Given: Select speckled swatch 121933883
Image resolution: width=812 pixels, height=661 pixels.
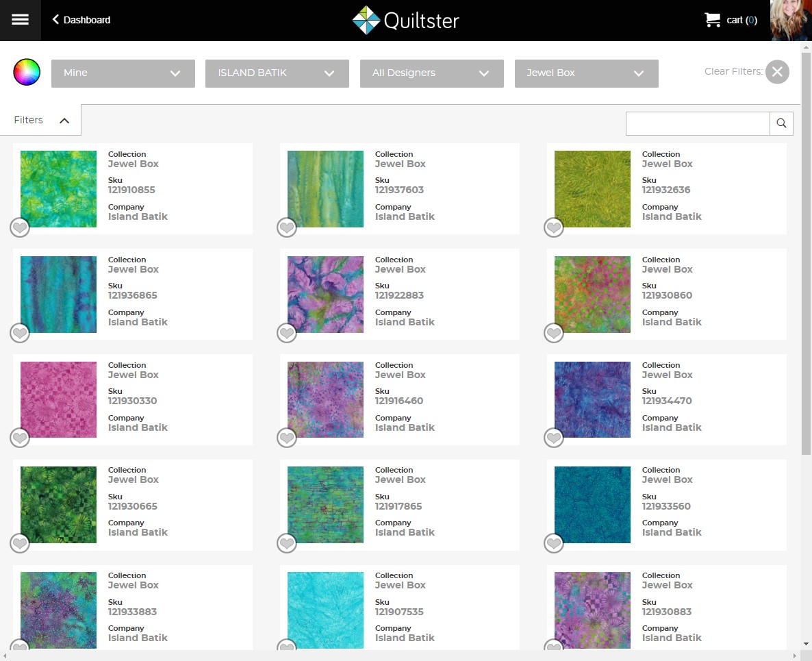Looking at the screenshot, I should coord(58,610).
